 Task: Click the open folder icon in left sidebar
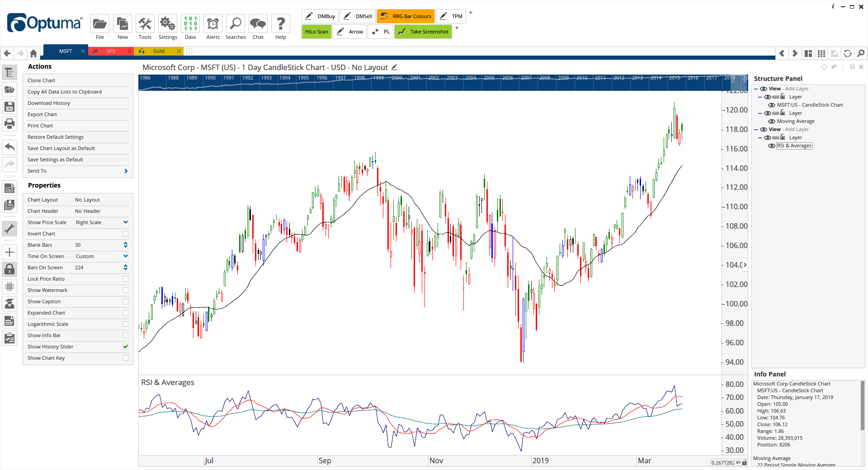pyautogui.click(x=9, y=89)
